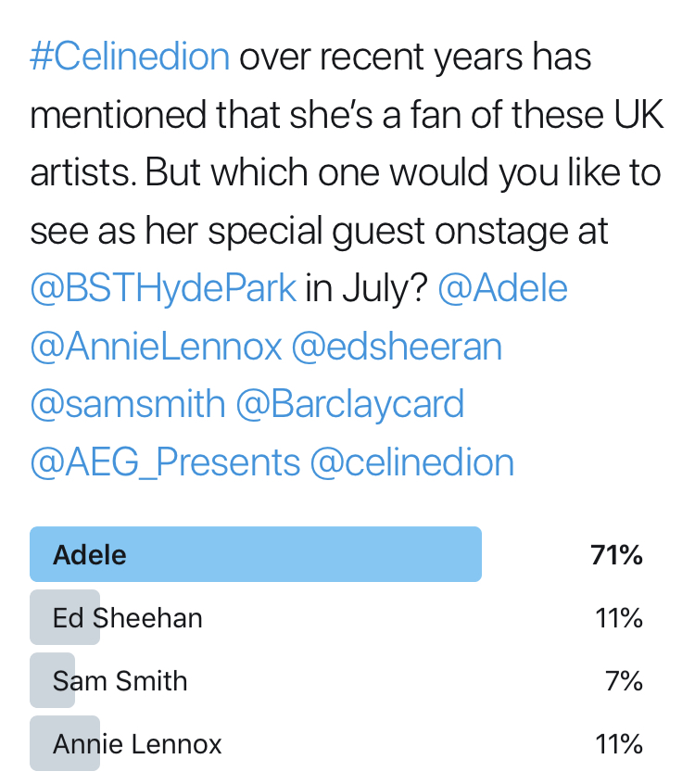Click the "over recent years has" text
Image resolution: width=695 pixels, height=784 pixels.
[415, 57]
